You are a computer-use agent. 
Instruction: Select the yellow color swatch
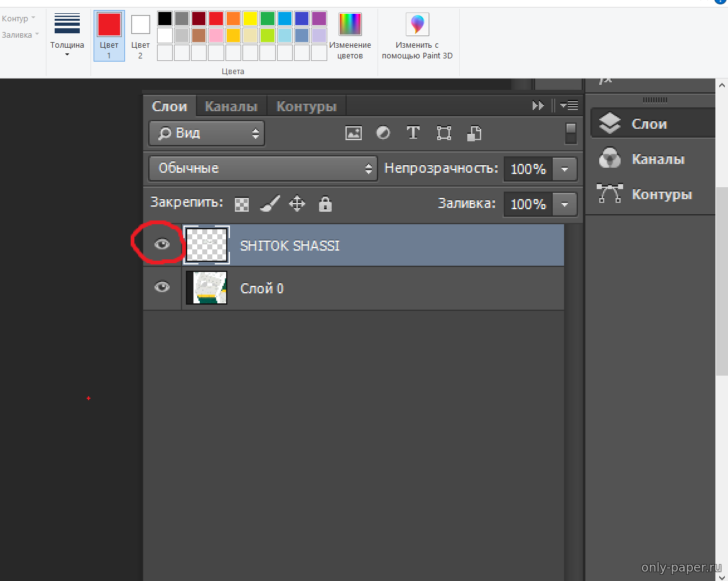coord(250,19)
